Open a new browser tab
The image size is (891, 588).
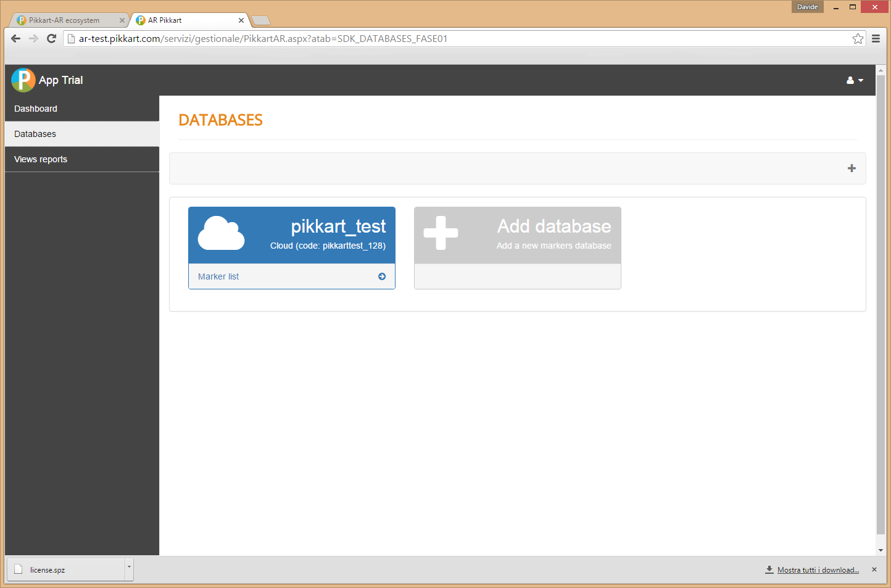tap(262, 20)
